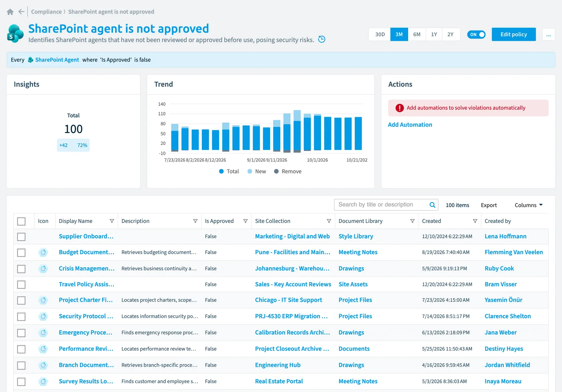
Task: Toggle the policy ON switch
Action: pyautogui.click(x=476, y=34)
